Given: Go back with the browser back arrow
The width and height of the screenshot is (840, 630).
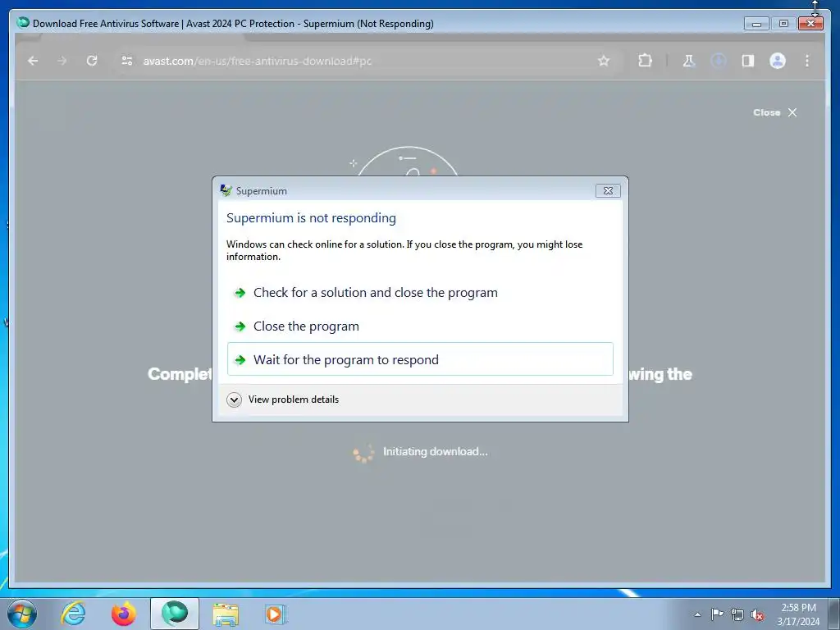Looking at the screenshot, I should point(33,61).
